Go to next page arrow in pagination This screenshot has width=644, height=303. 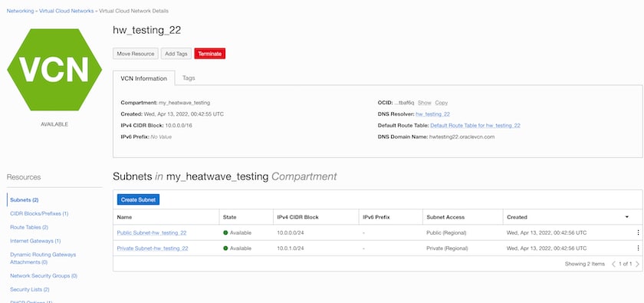click(x=637, y=264)
